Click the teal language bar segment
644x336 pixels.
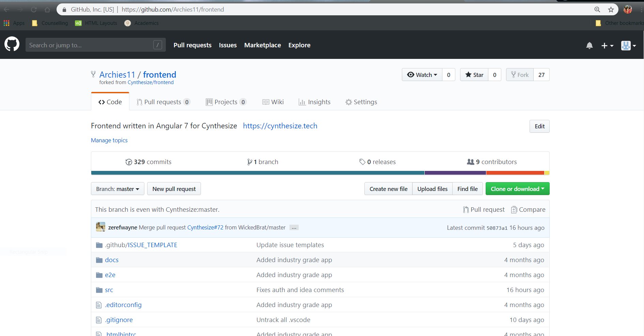(258, 173)
